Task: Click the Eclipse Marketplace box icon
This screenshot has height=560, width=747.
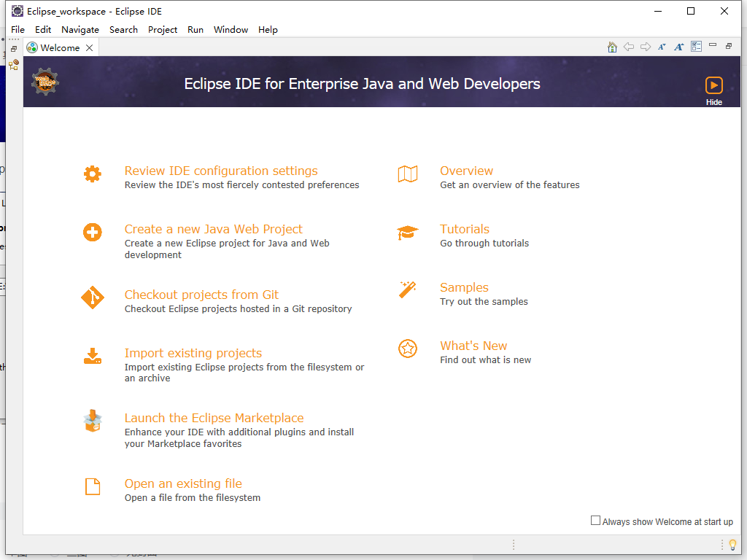Action: (93, 421)
